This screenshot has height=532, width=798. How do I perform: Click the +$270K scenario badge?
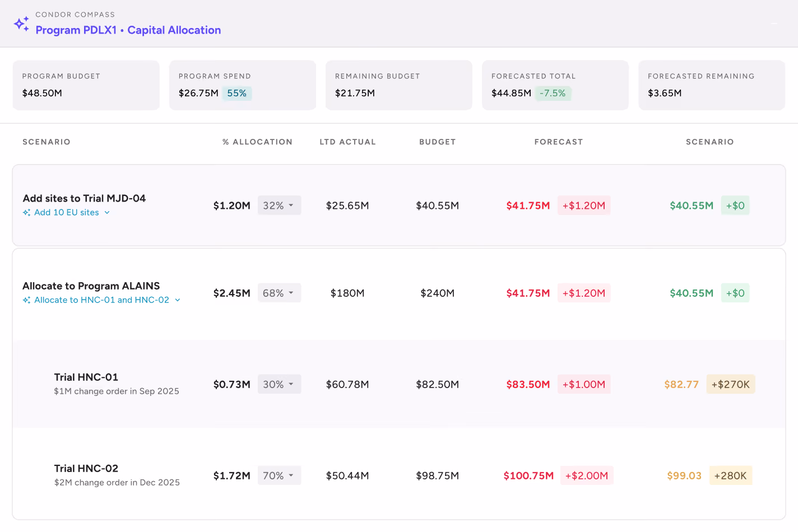pyautogui.click(x=731, y=384)
